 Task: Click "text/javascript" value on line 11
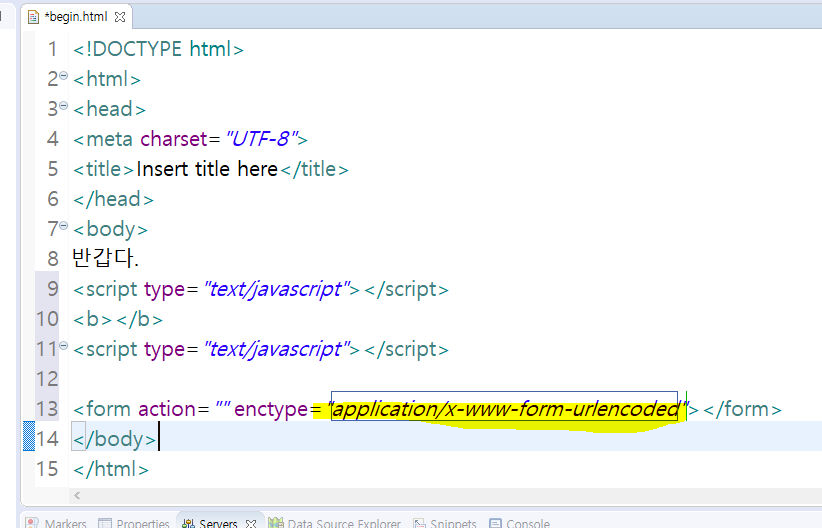pos(277,349)
